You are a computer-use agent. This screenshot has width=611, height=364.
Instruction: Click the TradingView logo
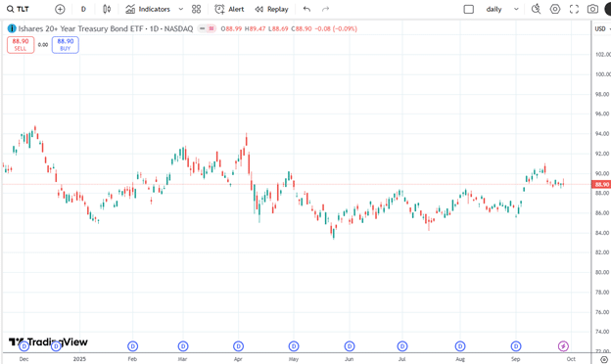pos(48,341)
